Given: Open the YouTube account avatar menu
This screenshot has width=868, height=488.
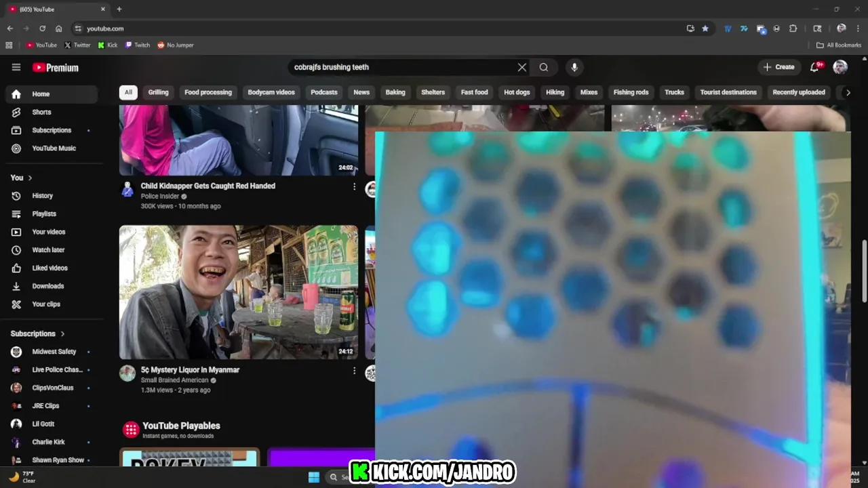Looking at the screenshot, I should click(840, 67).
